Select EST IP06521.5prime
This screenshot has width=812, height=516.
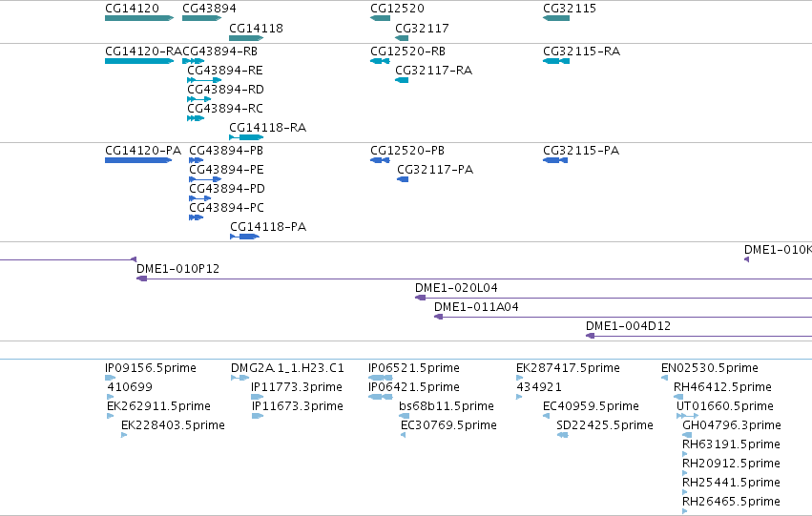tap(380, 379)
